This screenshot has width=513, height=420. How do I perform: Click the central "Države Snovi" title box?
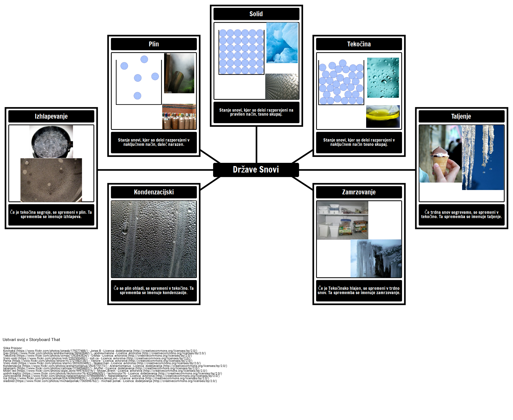coord(256,170)
